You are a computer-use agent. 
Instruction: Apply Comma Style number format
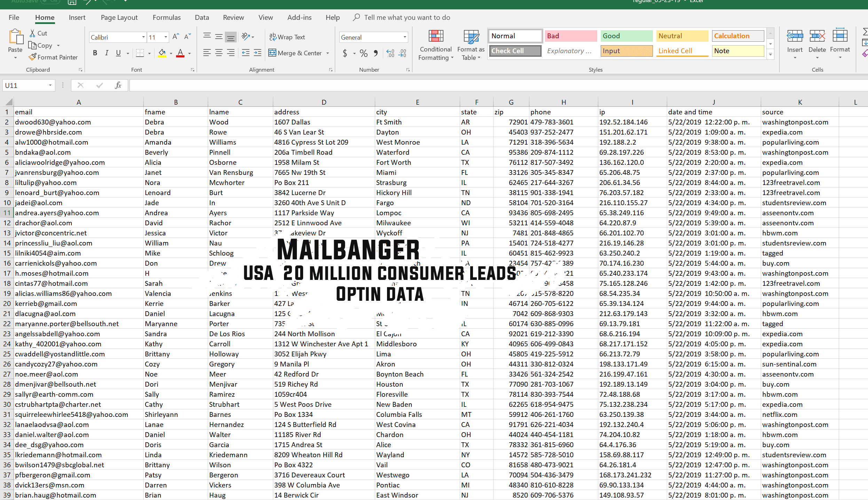click(376, 53)
